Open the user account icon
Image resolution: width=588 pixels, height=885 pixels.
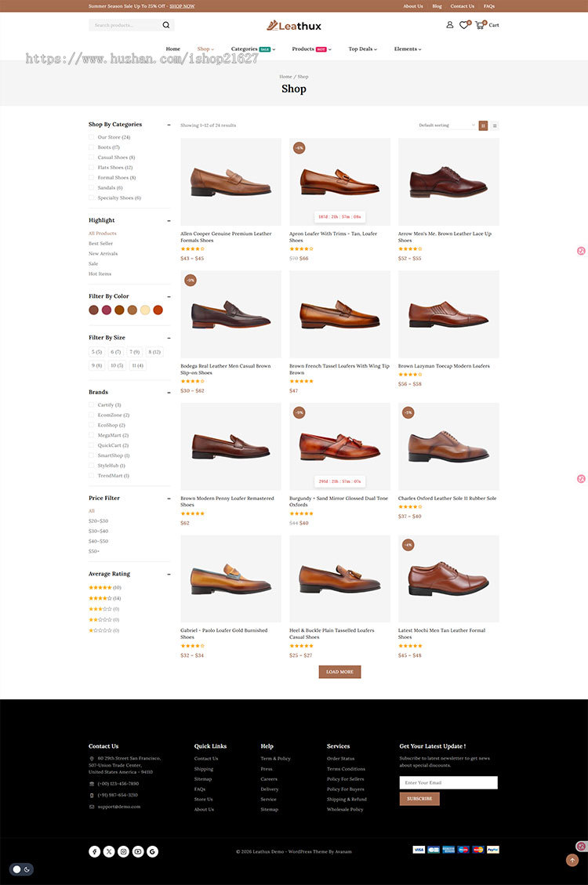450,25
